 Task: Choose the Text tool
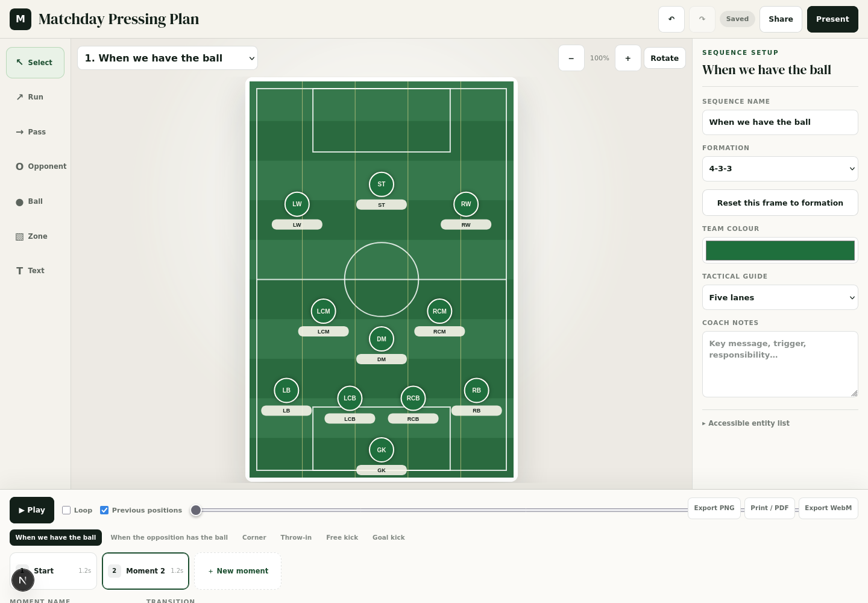pos(36,271)
